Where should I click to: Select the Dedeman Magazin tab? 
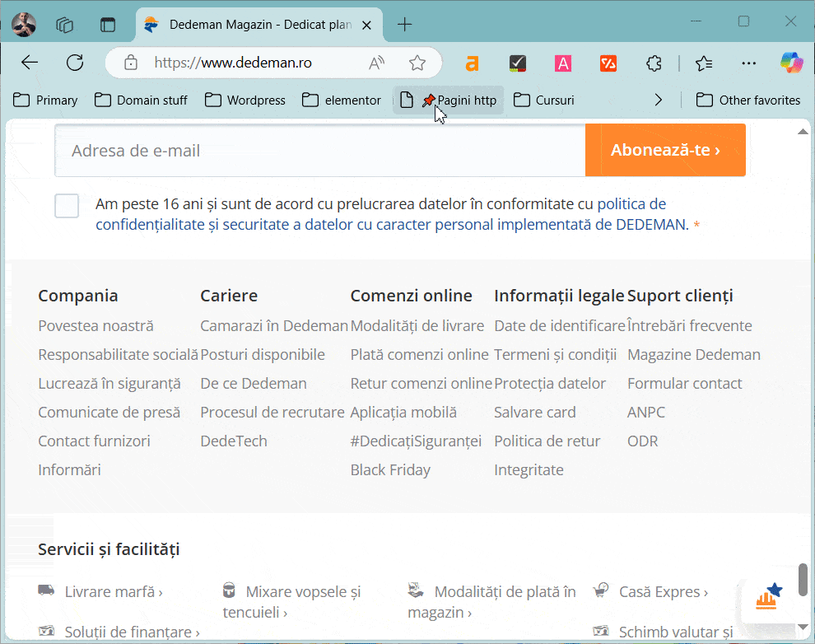point(255,25)
